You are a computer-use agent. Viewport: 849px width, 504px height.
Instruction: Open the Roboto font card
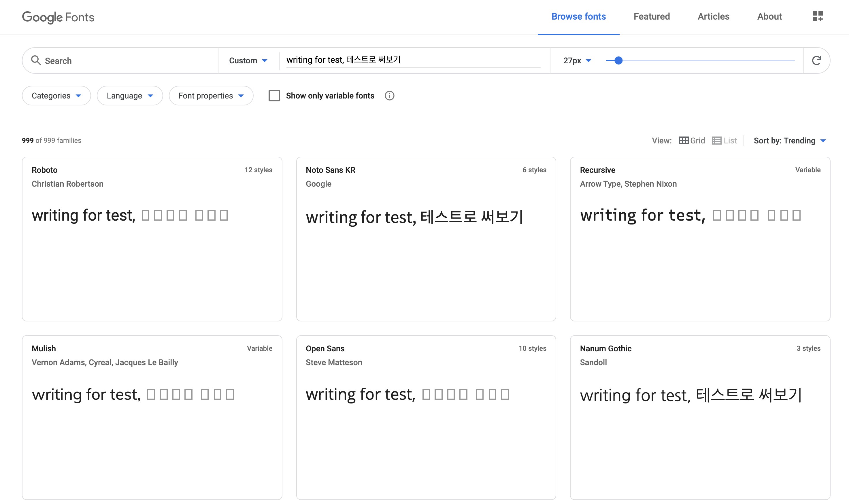(152, 239)
